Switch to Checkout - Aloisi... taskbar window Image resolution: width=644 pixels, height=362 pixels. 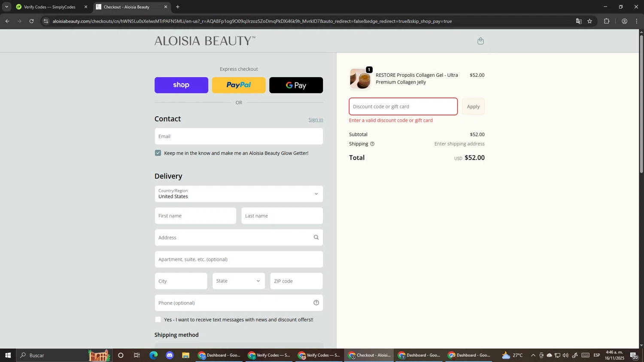point(369,355)
